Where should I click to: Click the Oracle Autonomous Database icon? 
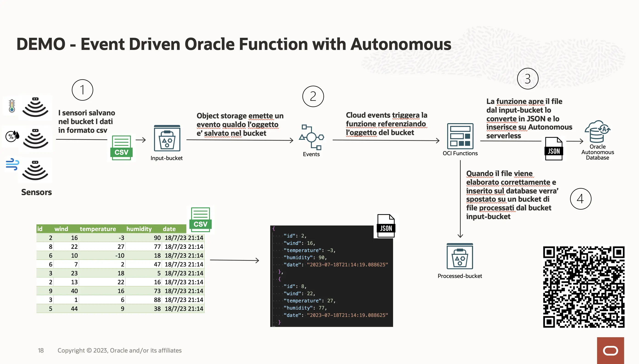click(597, 132)
